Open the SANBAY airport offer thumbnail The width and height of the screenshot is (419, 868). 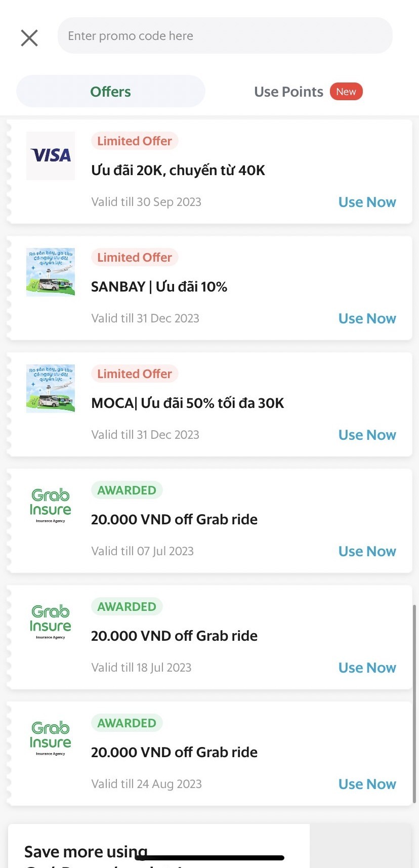tap(51, 272)
